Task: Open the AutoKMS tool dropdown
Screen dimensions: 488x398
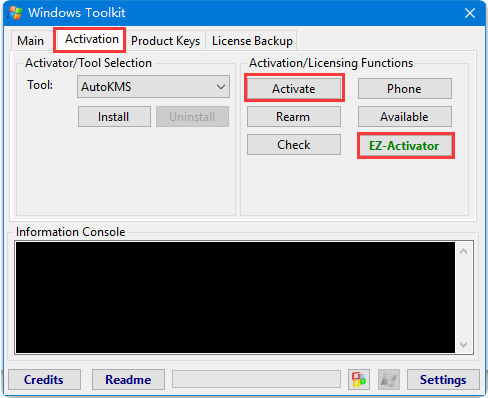Action: click(153, 87)
